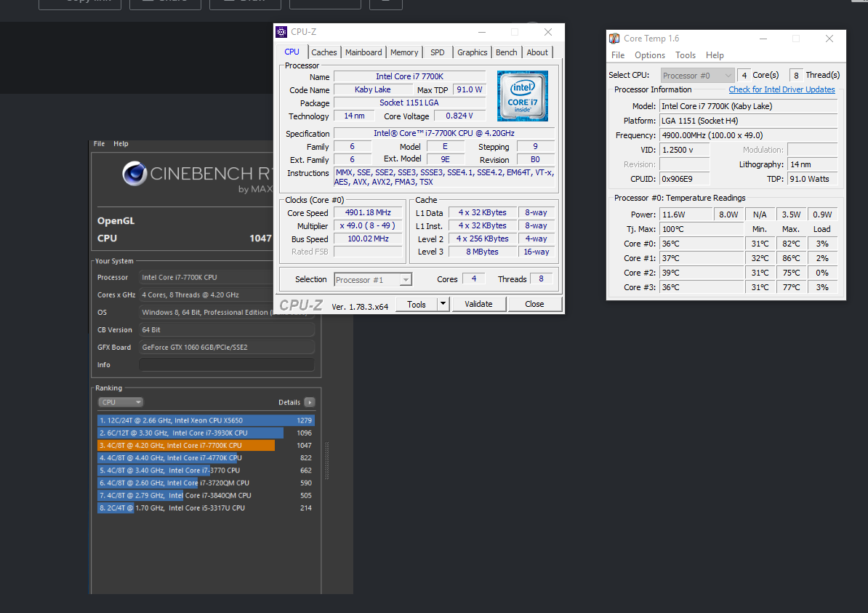868x613 pixels.
Task: Open the Help menu in Cinebench
Action: click(x=121, y=143)
